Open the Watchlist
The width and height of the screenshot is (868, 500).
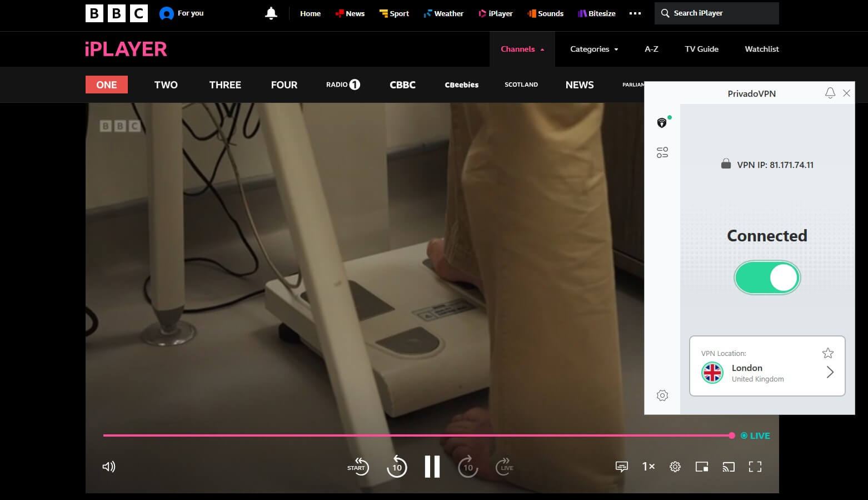coord(762,49)
